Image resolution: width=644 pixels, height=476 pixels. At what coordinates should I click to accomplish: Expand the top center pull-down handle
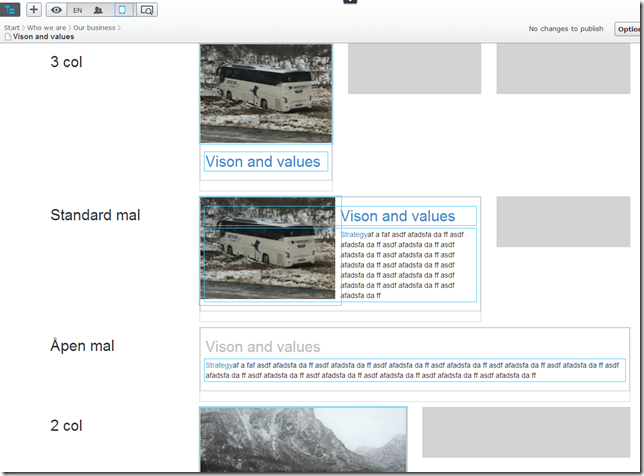350,2
